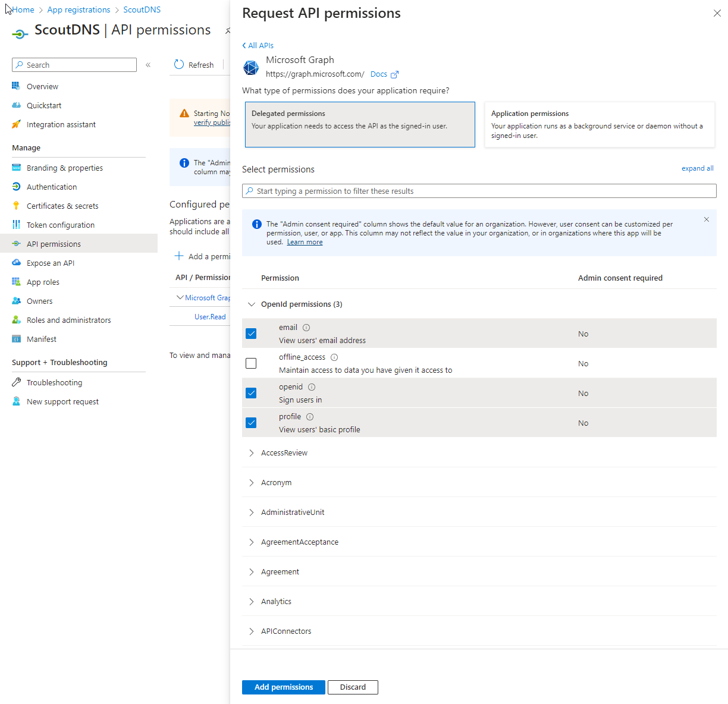Click Roles and administrators icon
This screenshot has height=704, width=728.
tap(16, 320)
